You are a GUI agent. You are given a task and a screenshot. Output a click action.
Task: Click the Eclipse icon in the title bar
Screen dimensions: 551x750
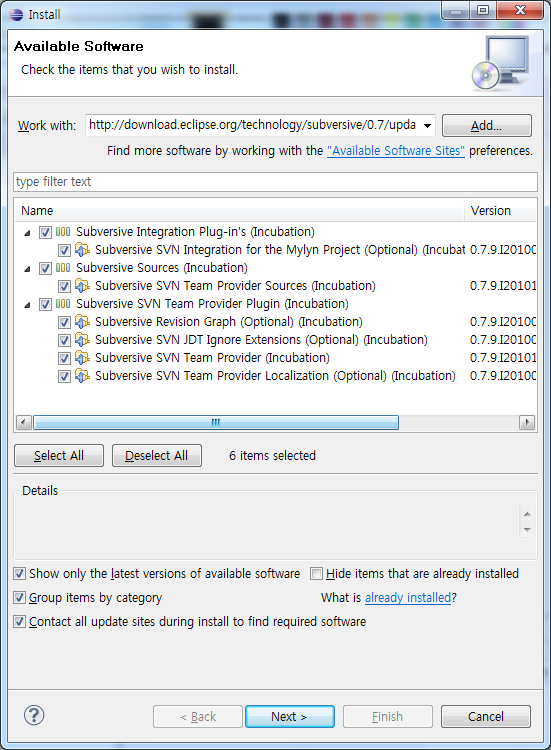click(x=16, y=14)
